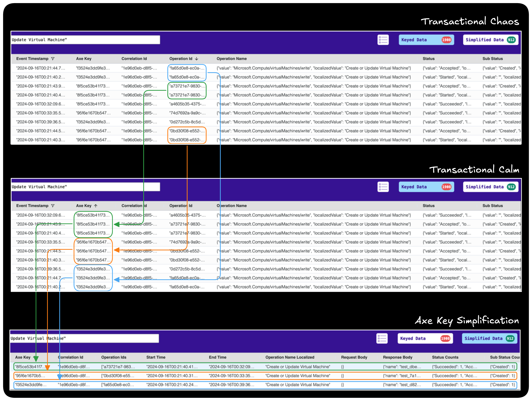Select timestamp 2024-09-16T00:33:35.5 cell in Calm table
The height and width of the screenshot is (401, 532).
(41, 242)
